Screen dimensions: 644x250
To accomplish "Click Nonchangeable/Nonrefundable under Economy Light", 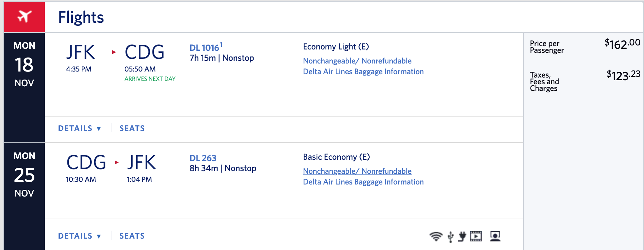I will point(357,61).
